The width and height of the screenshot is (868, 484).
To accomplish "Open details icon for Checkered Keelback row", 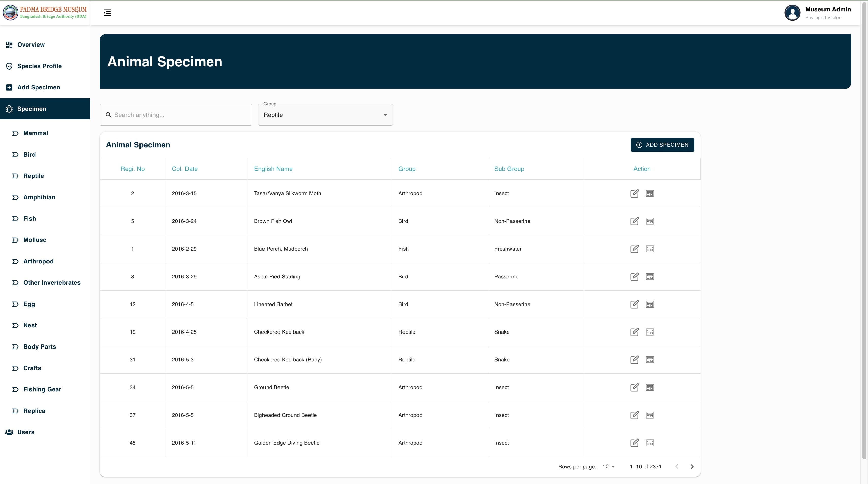I will (x=650, y=332).
